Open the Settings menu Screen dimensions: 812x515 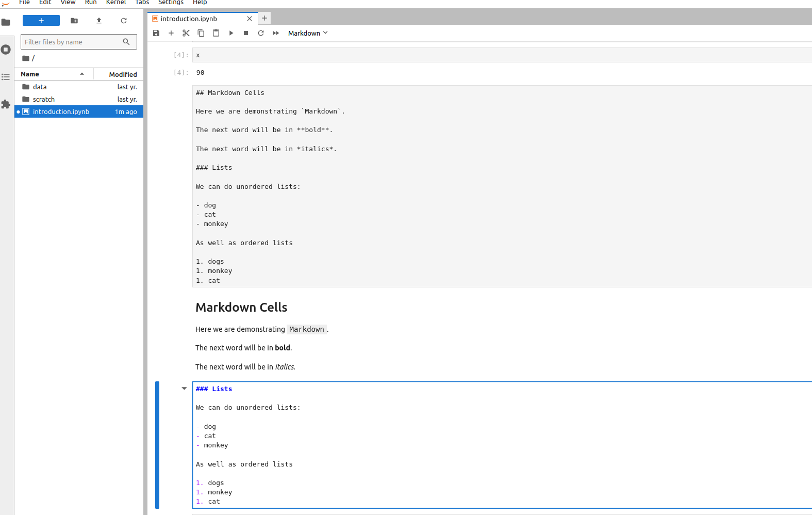coord(171,3)
